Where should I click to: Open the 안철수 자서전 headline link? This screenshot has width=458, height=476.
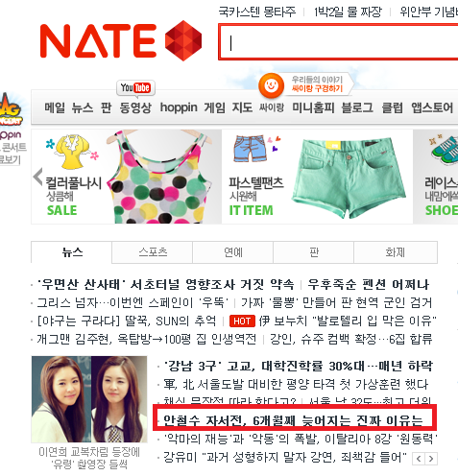[x=293, y=420]
